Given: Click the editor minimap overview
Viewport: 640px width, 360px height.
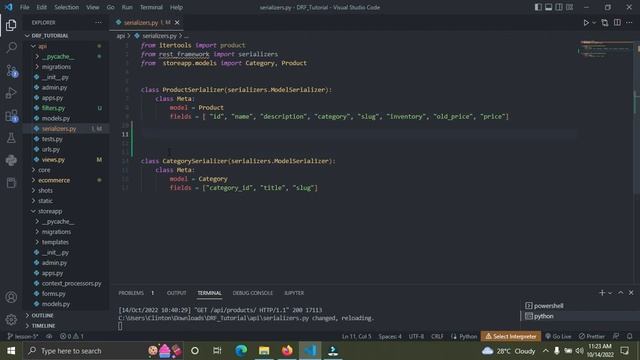Looking at the screenshot, I should 606,49.
